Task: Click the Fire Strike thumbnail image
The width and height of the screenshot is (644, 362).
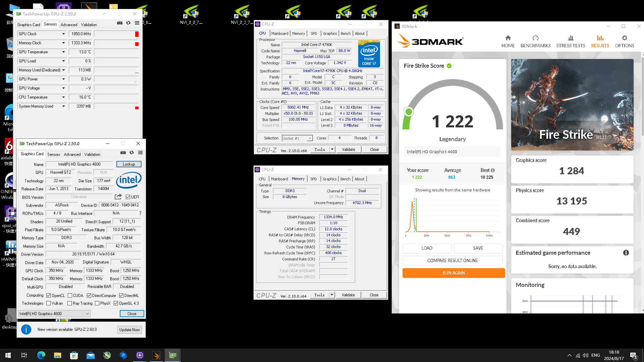Action: tap(572, 105)
